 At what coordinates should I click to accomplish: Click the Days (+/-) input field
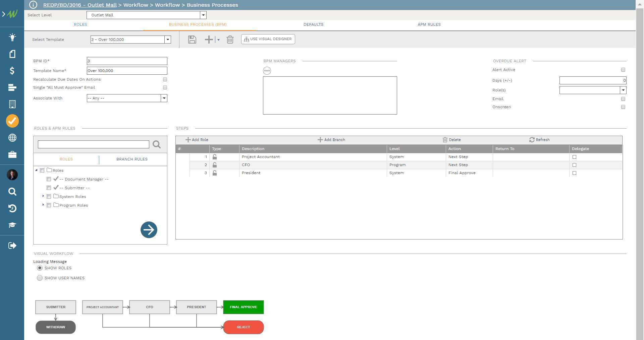tap(593, 80)
